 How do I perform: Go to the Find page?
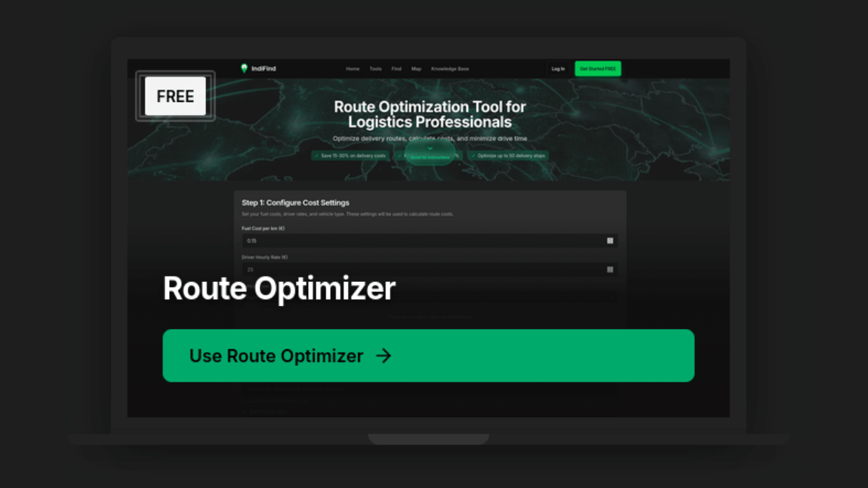pos(396,69)
